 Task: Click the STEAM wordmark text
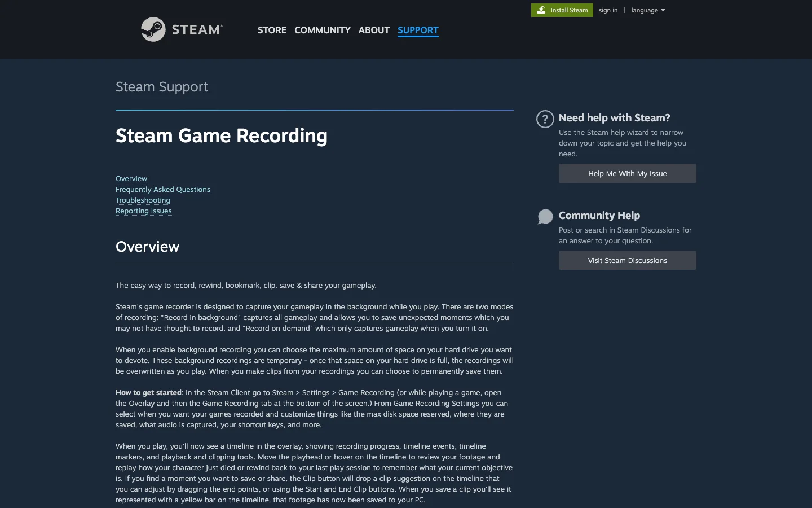tap(197, 29)
